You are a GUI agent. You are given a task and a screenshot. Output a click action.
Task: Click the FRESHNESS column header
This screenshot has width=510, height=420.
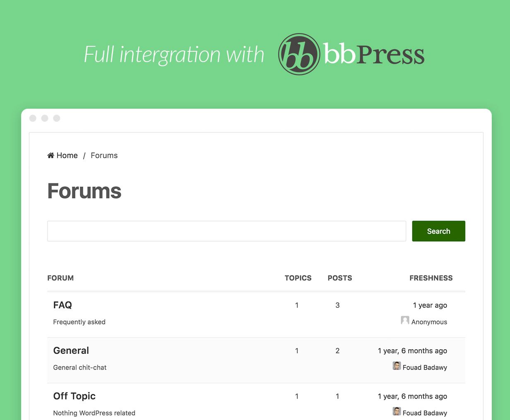[431, 278]
